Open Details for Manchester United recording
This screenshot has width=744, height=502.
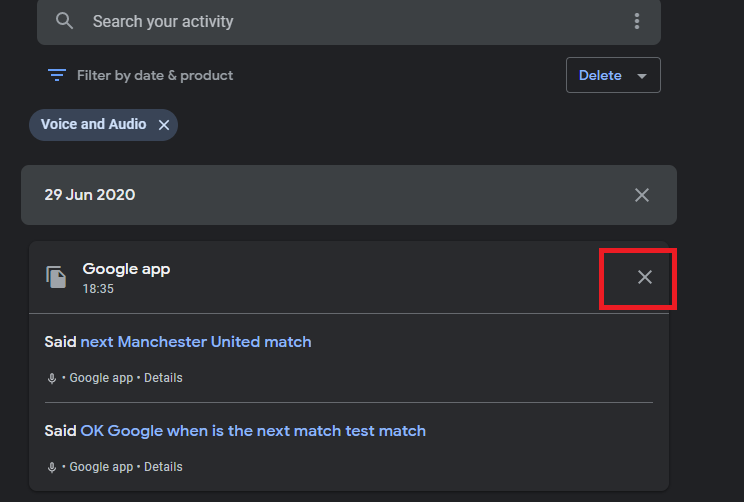(163, 378)
